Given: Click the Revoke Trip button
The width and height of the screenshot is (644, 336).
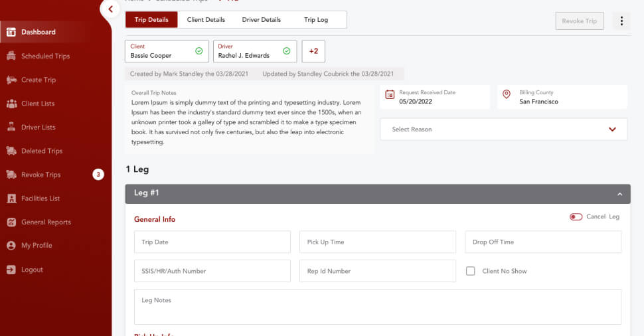Looking at the screenshot, I should point(579,21).
